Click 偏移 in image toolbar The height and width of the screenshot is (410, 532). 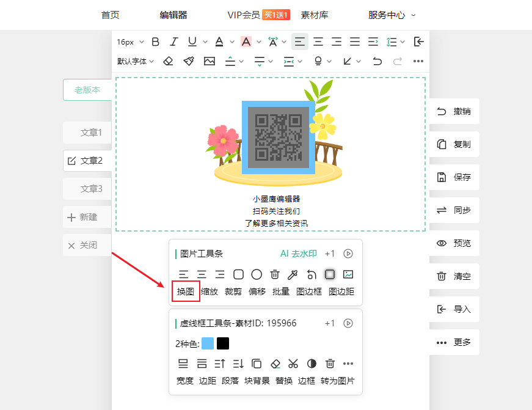(x=257, y=291)
